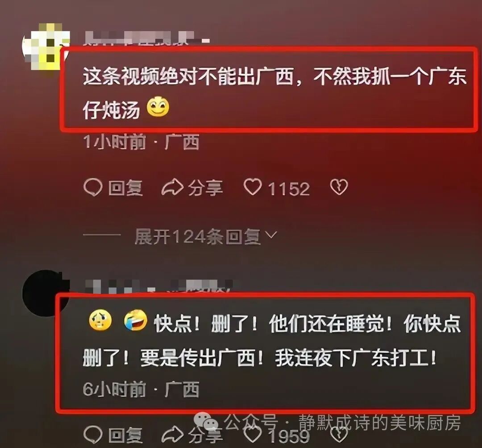Screen dimensions: 482x448
Task: Tap the reply bubble icon under first comment
Action: click(92, 187)
